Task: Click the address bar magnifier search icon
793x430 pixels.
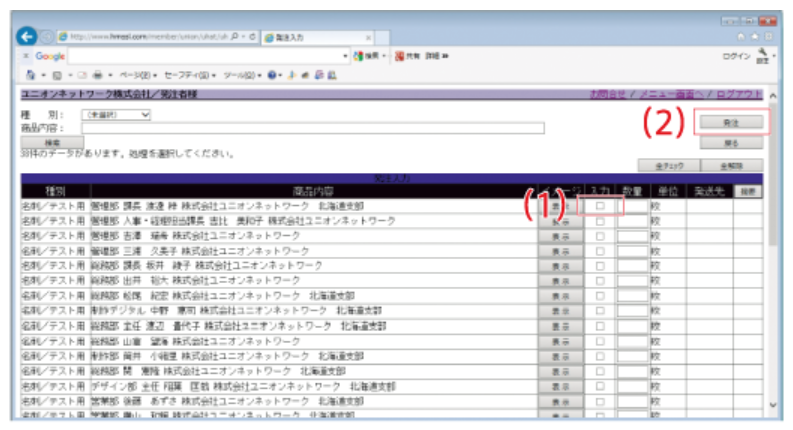Action: coord(235,36)
